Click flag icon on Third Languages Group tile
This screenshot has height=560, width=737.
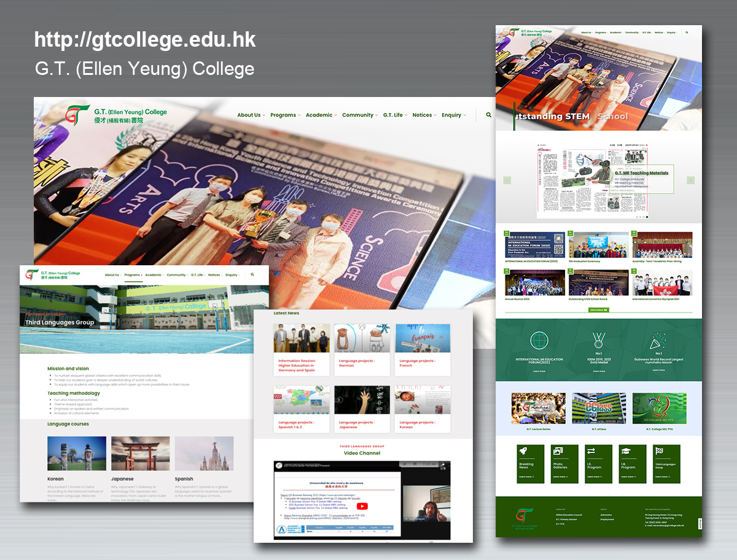(659, 451)
